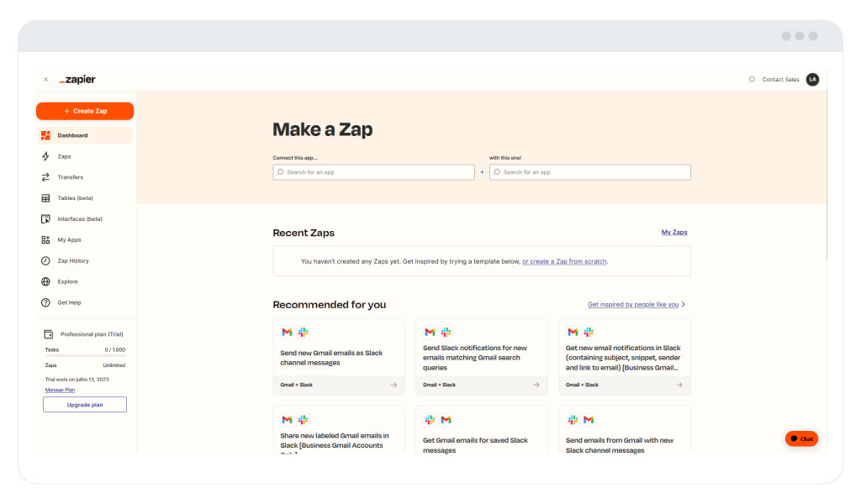861x504 pixels.
Task: Click Gmail icon on 'Send new Gmail emails' card
Action: click(x=287, y=333)
